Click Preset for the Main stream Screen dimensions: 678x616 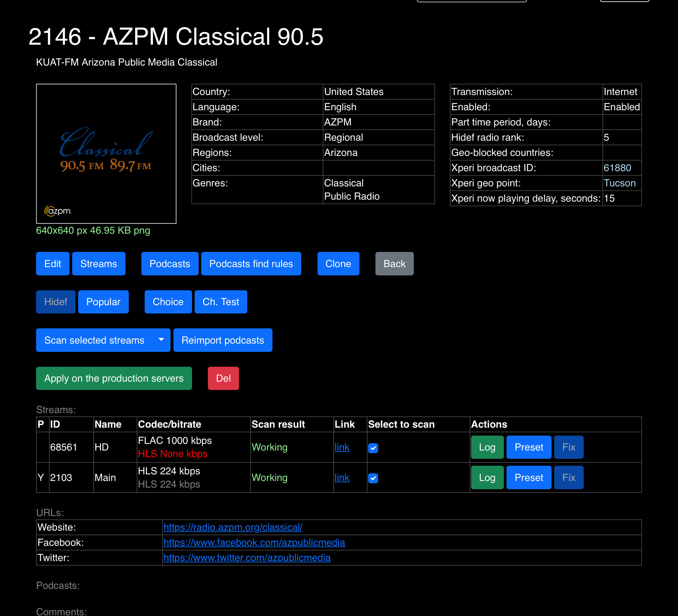coord(529,477)
